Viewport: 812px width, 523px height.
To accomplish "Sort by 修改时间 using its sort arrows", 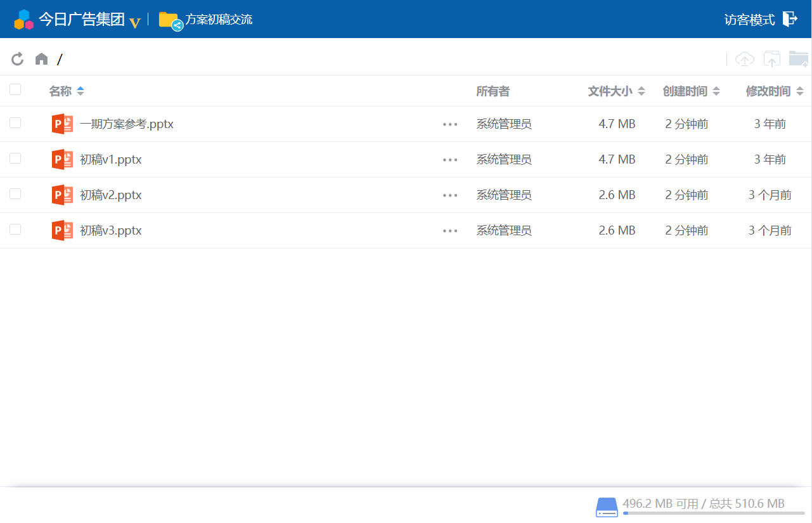I will pos(800,91).
